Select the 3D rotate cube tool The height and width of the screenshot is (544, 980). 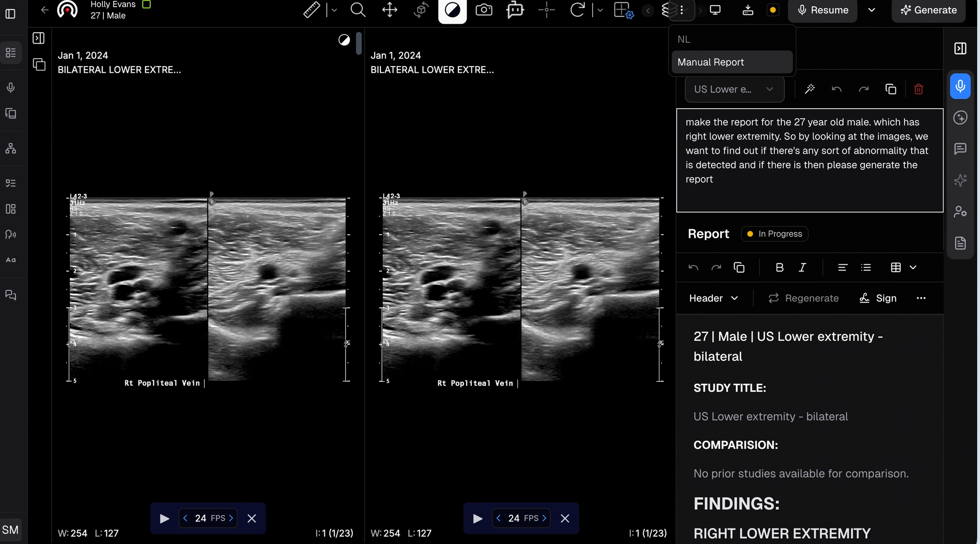(x=421, y=10)
